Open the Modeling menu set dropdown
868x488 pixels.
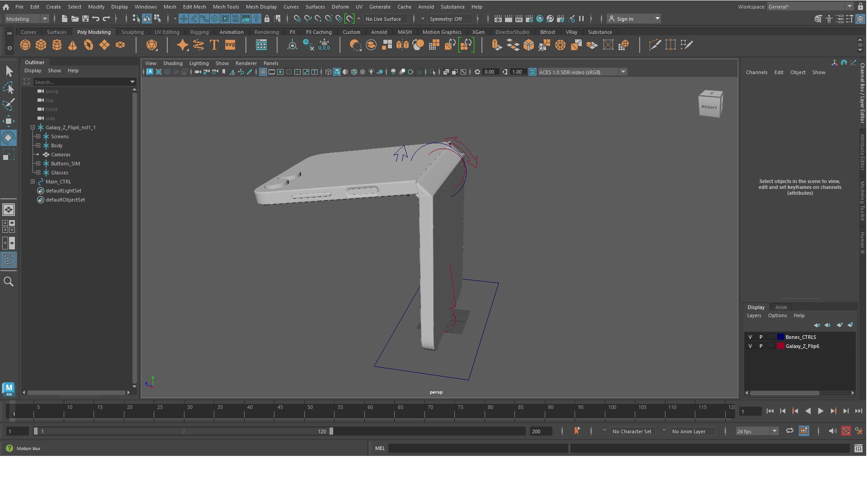point(26,19)
